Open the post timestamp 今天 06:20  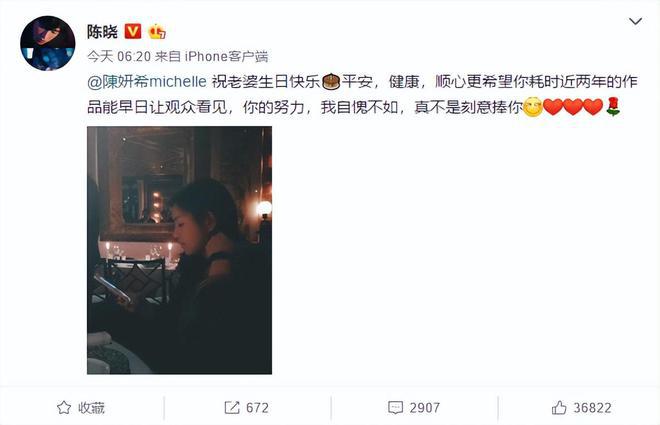(x=119, y=56)
